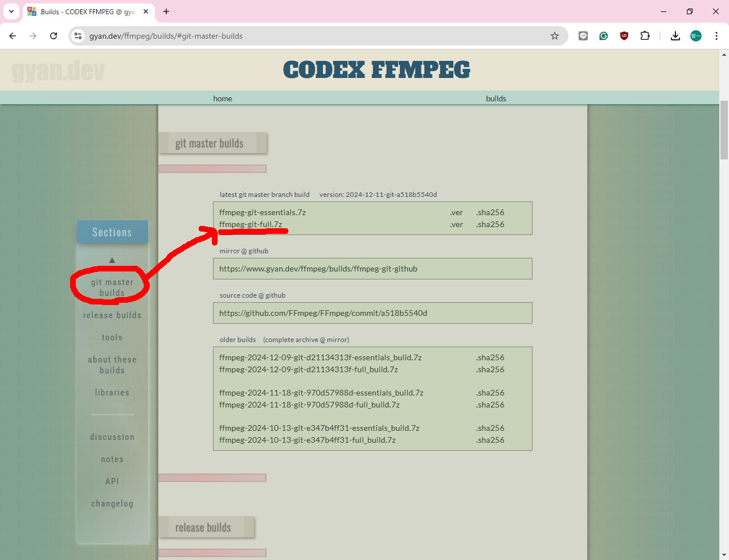Open the browser Downloads icon

pyautogui.click(x=675, y=36)
